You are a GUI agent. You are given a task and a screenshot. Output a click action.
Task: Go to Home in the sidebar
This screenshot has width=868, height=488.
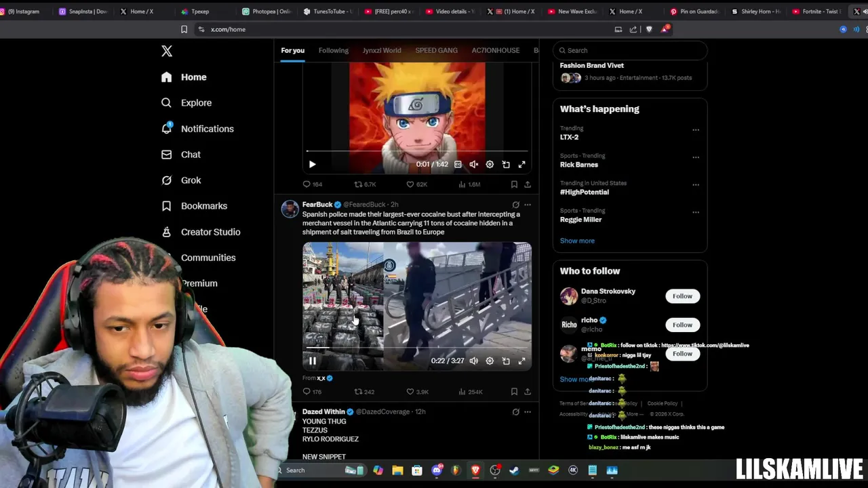point(184,77)
